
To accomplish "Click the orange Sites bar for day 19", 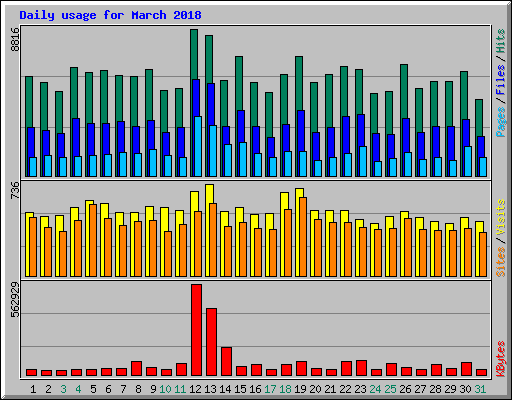I will (303, 237).
